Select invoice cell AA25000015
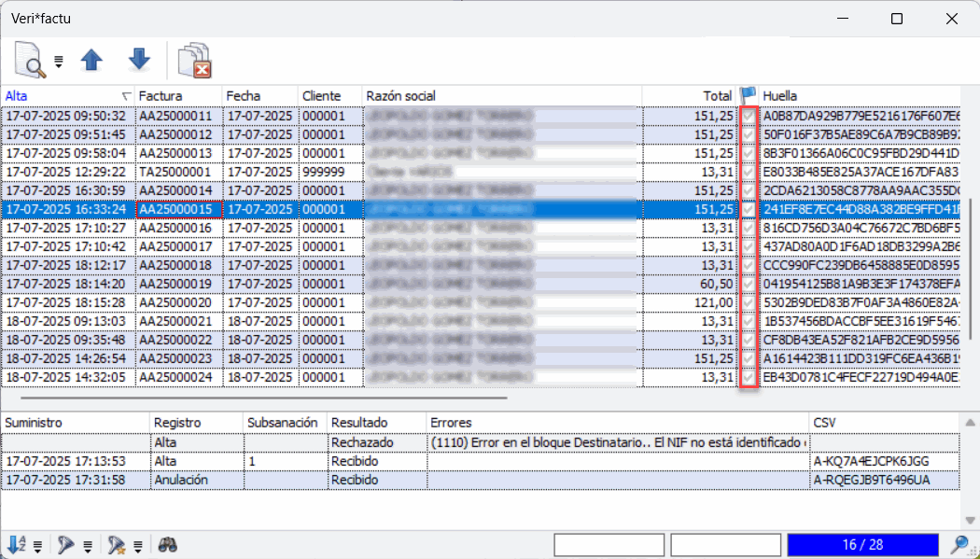The height and width of the screenshot is (559, 980). click(x=179, y=209)
